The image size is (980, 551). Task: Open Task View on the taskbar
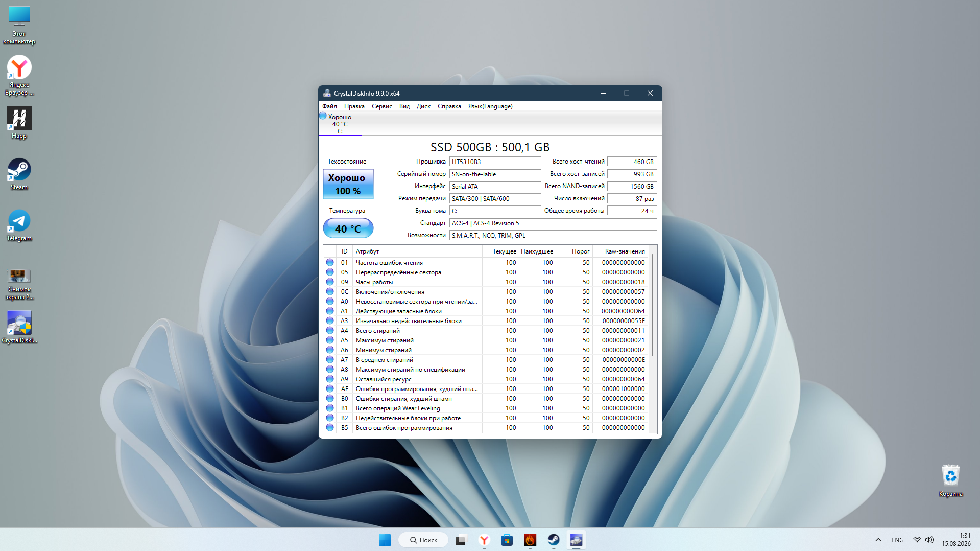point(461,540)
